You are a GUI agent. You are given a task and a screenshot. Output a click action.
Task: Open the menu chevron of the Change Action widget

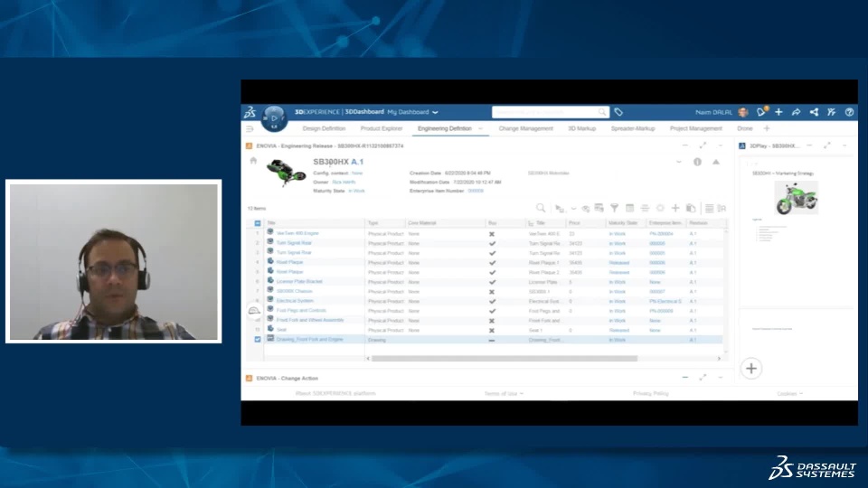tap(721, 378)
